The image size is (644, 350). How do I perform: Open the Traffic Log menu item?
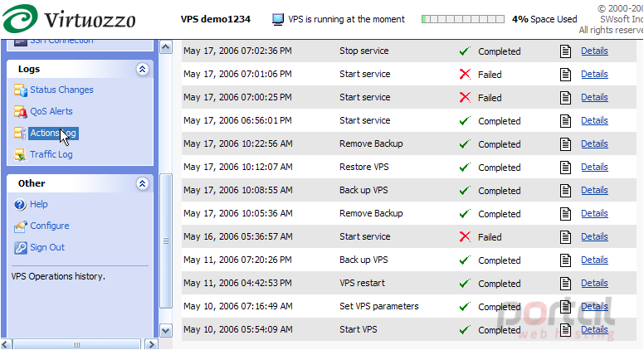click(x=51, y=155)
